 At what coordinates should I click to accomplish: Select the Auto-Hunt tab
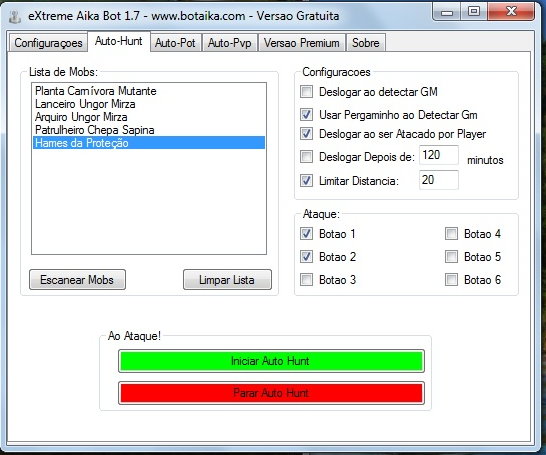coord(119,41)
